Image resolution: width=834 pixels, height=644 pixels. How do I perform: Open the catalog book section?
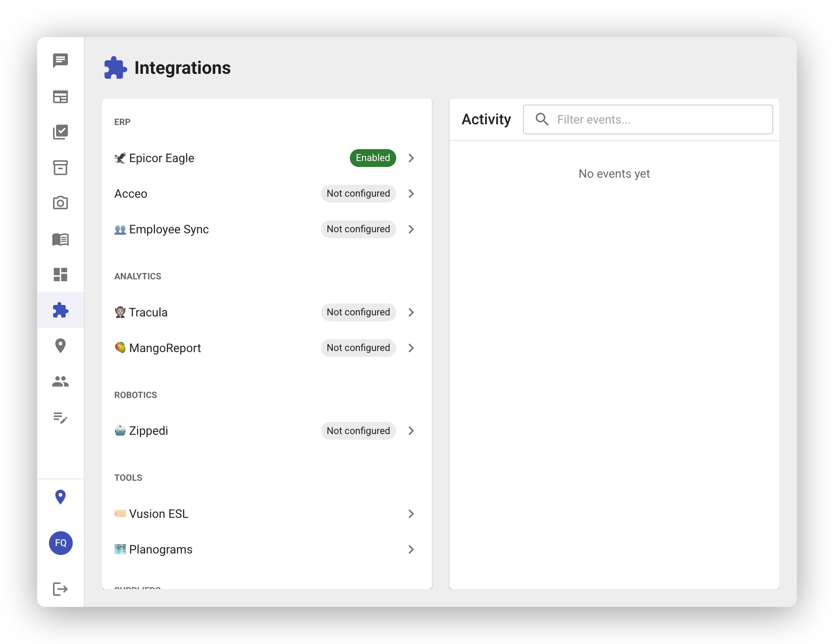[x=60, y=239]
